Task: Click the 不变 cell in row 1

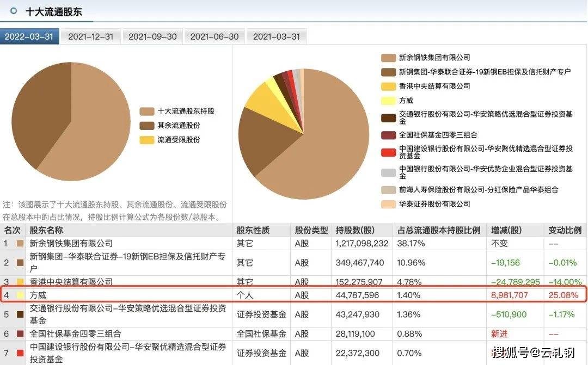Action: click(x=499, y=244)
